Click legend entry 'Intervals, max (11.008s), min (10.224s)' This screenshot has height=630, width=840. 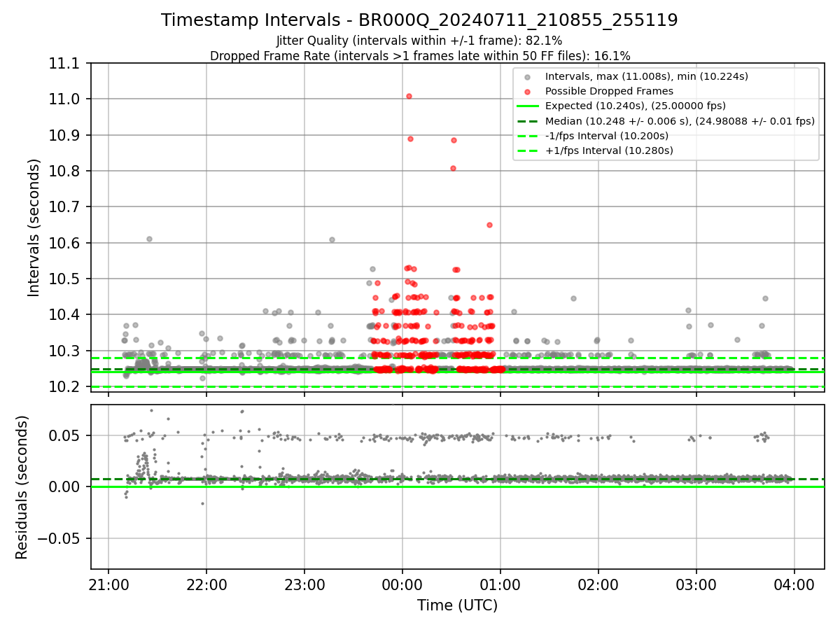(x=647, y=76)
